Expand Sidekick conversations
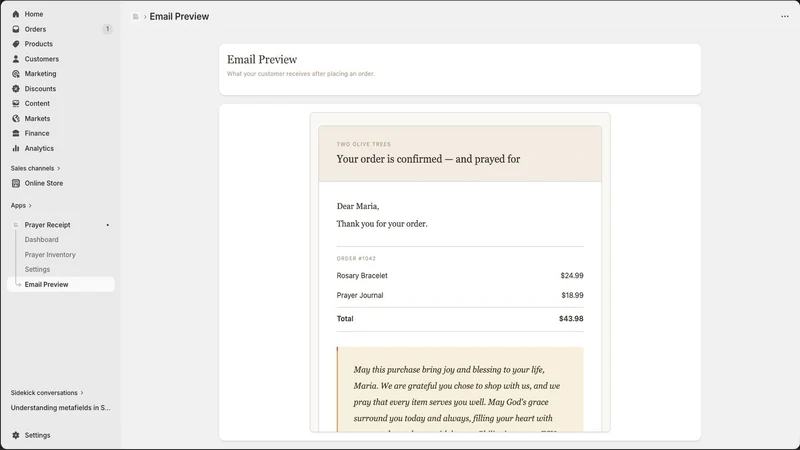This screenshot has width=800, height=450. point(47,393)
